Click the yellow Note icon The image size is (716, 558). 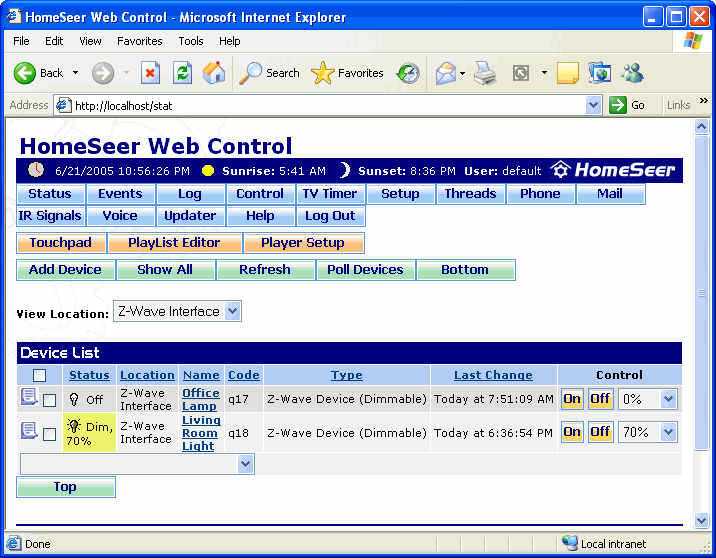[568, 73]
